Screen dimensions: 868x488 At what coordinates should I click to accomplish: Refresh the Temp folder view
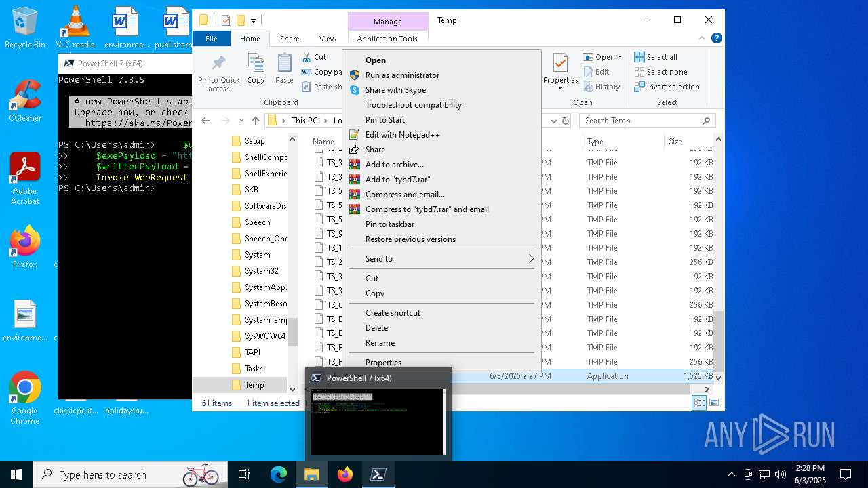click(x=567, y=121)
